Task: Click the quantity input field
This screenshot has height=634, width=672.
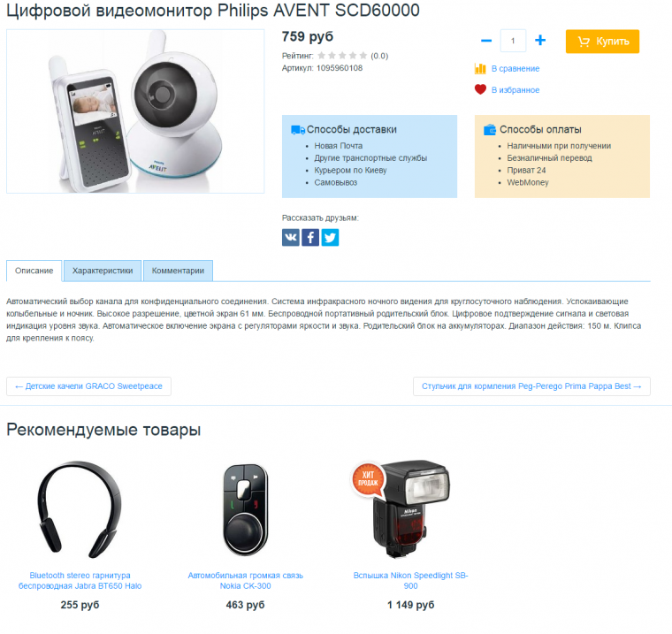Action: 513,41
